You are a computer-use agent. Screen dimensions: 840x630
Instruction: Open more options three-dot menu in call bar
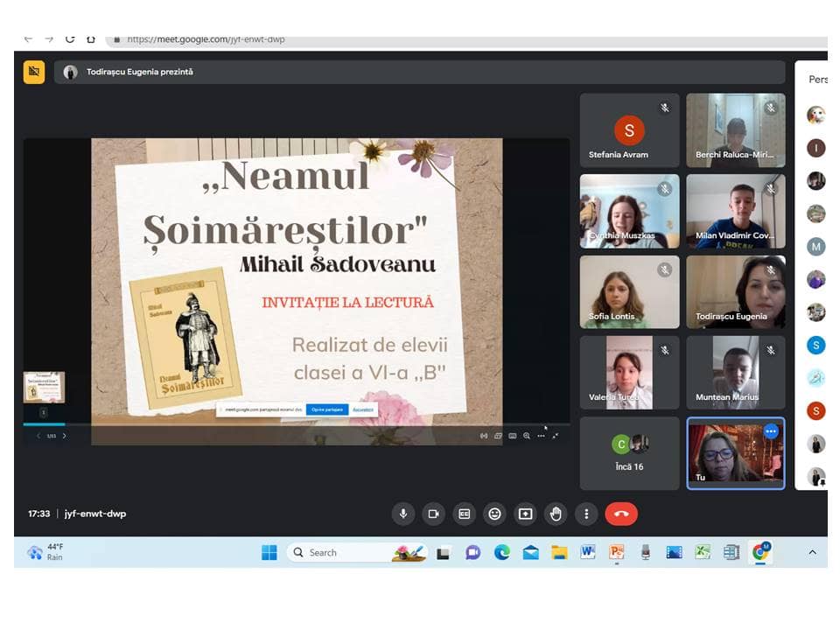pos(586,514)
